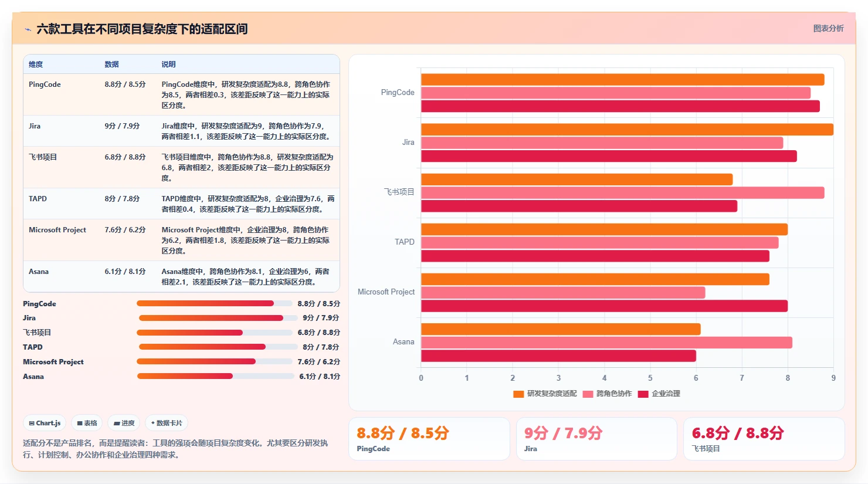Click the Microsoft Project label on the chart axis
Image resolution: width=868 pixels, height=484 pixels.
click(386, 292)
